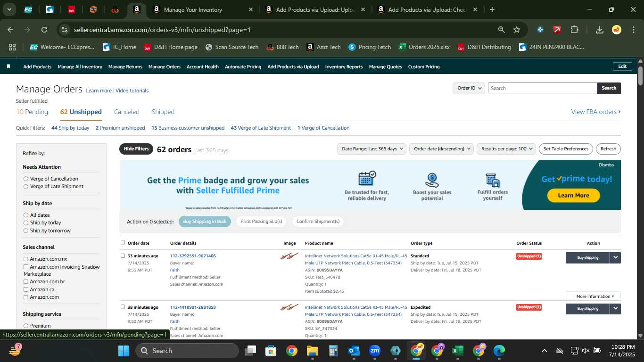The width and height of the screenshot is (644, 362).
Task: Open Microsoft Edge from taskbar
Action: coord(499,351)
